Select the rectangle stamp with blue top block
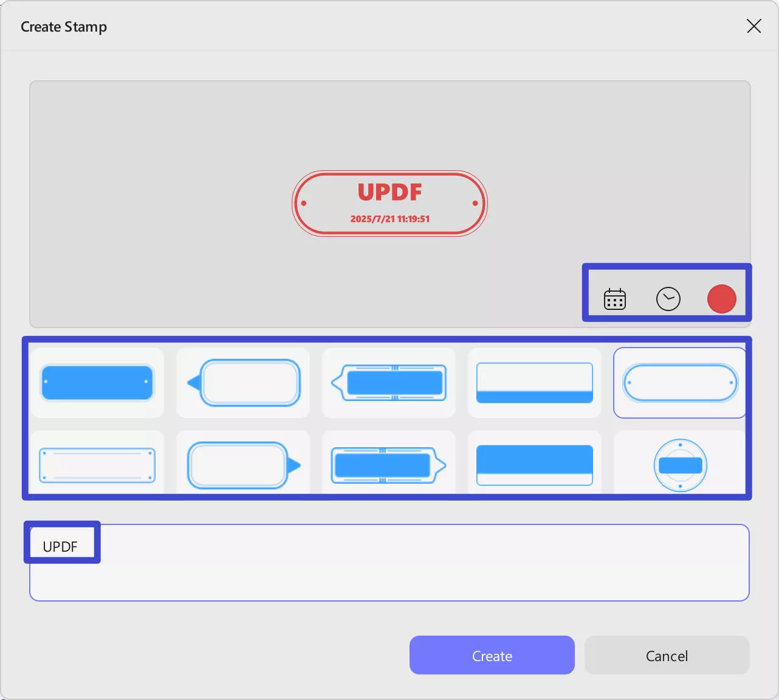Viewport: 779px width, 700px height. pos(535,465)
